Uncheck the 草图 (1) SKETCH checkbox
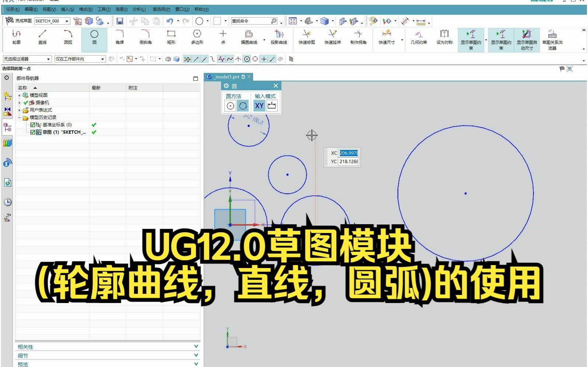Screen dimensions: 588x367 33,132
